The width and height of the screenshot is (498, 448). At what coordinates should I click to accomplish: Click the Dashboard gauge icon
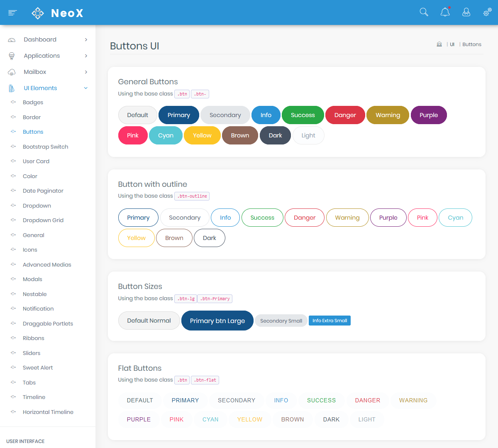pyautogui.click(x=12, y=40)
